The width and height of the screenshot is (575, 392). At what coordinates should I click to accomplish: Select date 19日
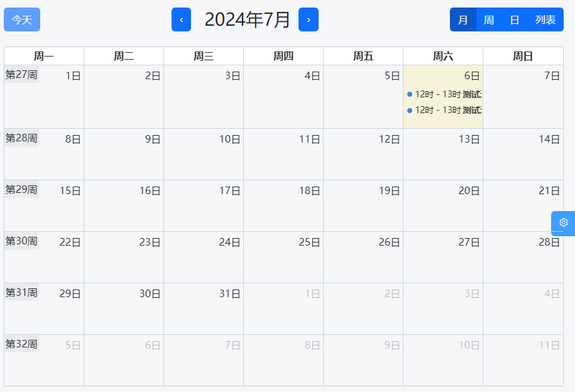point(389,191)
